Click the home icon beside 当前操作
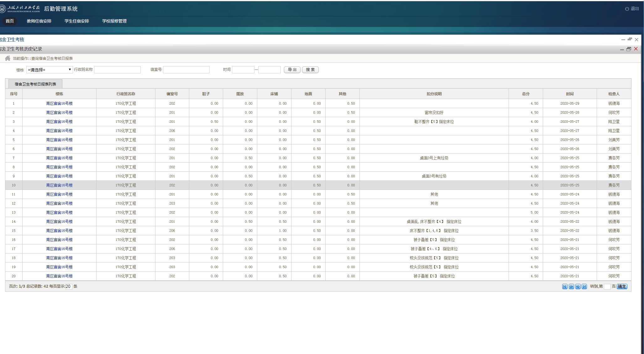 click(x=8, y=58)
